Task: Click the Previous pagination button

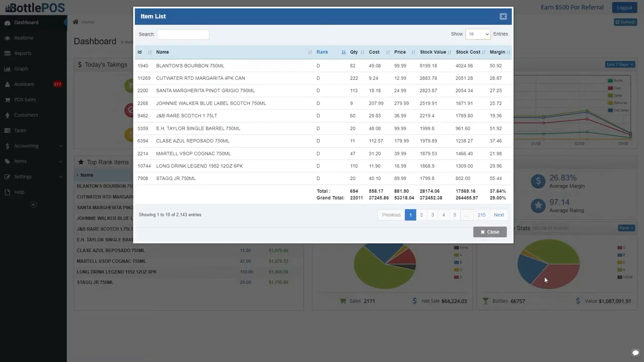Action: [391, 215]
